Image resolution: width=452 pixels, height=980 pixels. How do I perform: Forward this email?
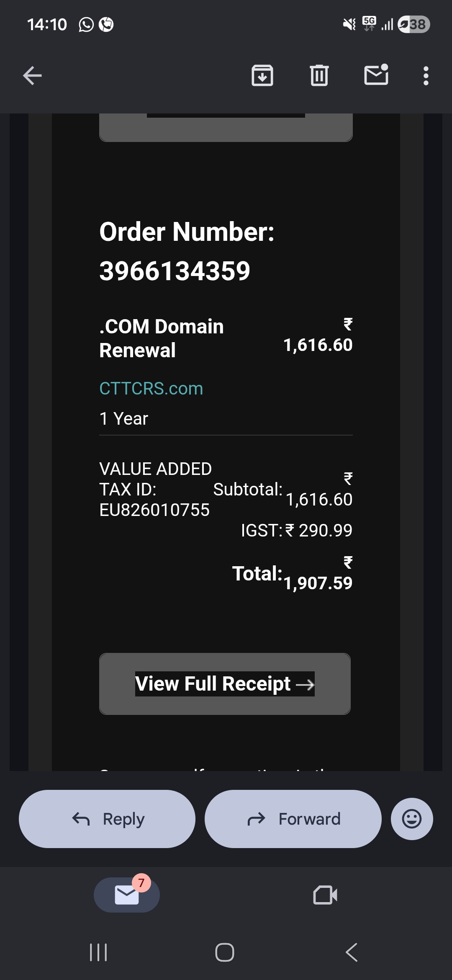pos(293,819)
